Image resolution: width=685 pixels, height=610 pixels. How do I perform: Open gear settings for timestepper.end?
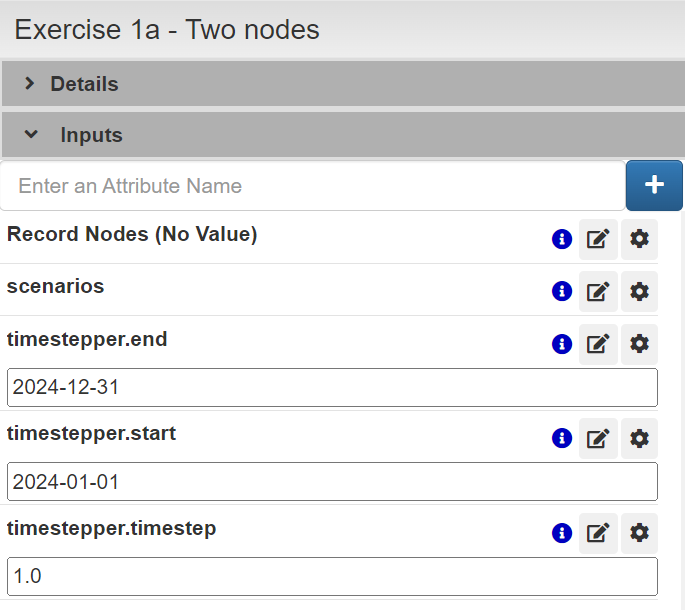pos(640,343)
